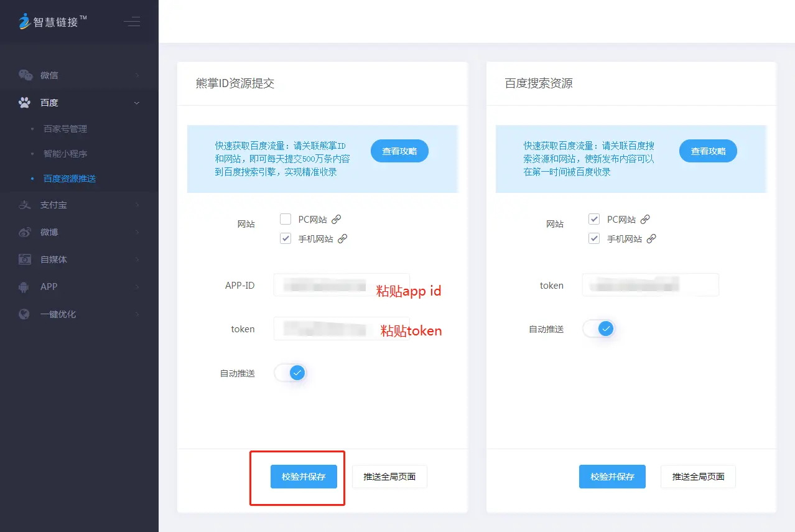Screen dimensions: 795x532
Task: Collapse the 百度 menu chevron
Action: pyautogui.click(x=137, y=103)
